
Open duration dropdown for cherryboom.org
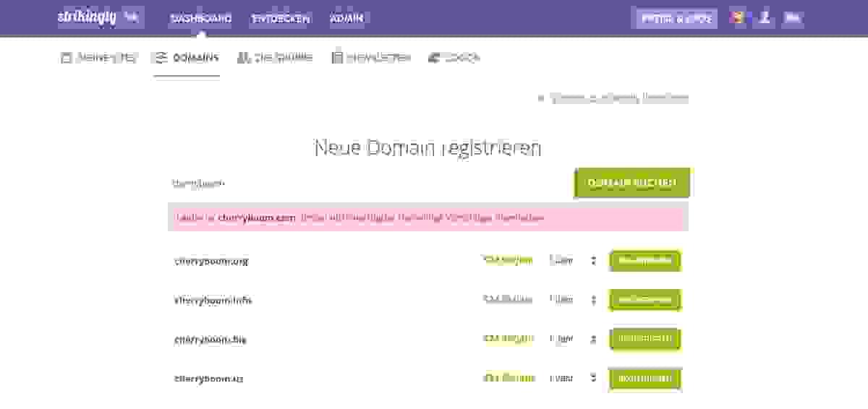(572, 261)
